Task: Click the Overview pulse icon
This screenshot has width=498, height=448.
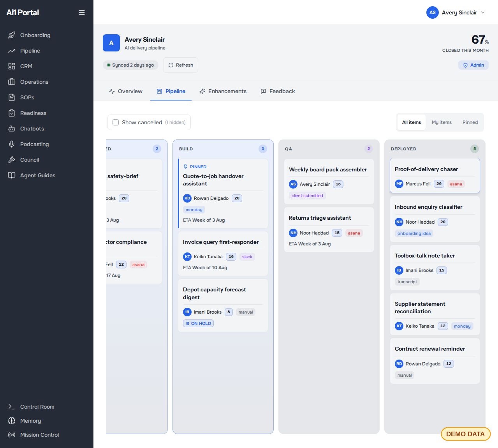Action: coord(112,91)
